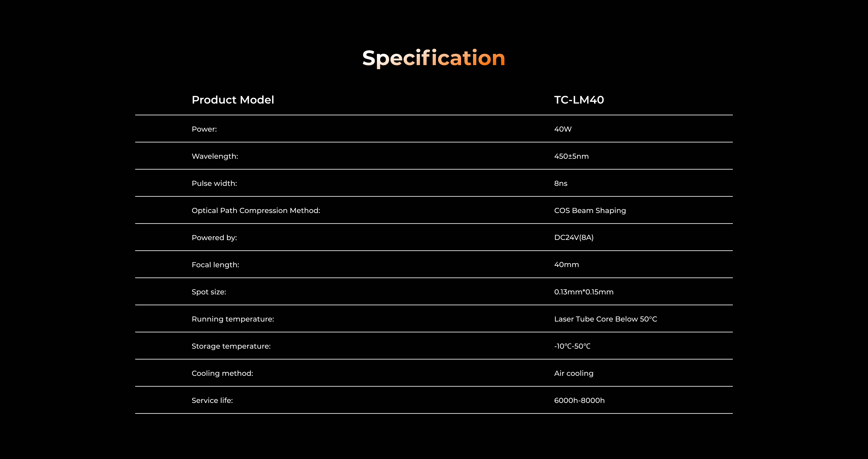The width and height of the screenshot is (868, 459).
Task: Select the -10℃-50℃ storage temperature value
Action: [x=572, y=346]
